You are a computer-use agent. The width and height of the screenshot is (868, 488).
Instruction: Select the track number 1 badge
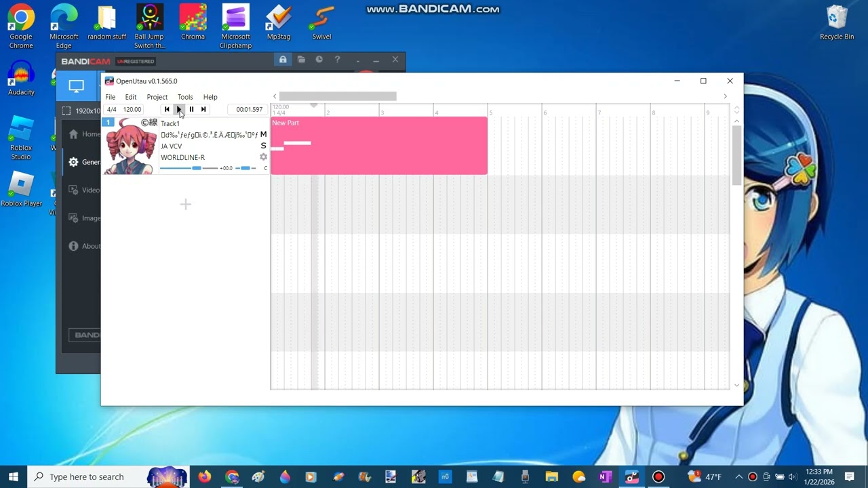tap(108, 123)
